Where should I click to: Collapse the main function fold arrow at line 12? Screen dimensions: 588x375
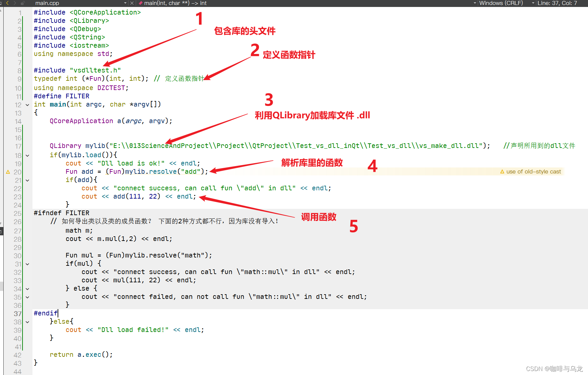[27, 105]
